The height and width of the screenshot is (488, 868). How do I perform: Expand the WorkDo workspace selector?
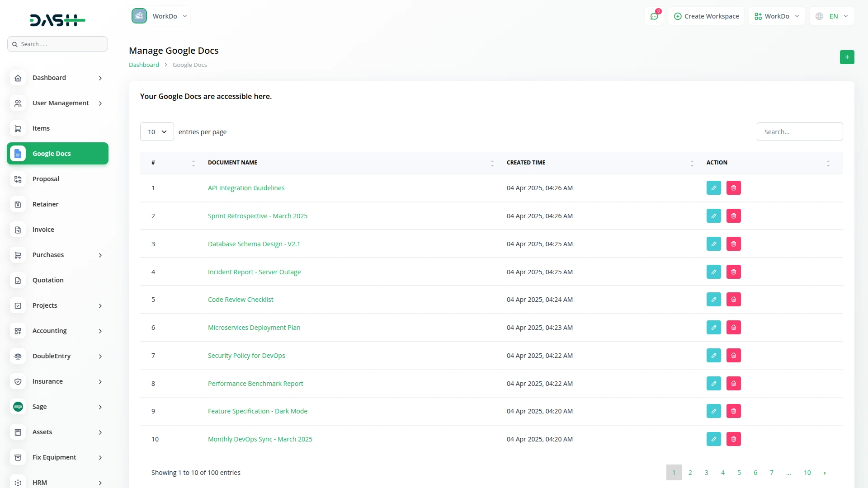pos(160,16)
